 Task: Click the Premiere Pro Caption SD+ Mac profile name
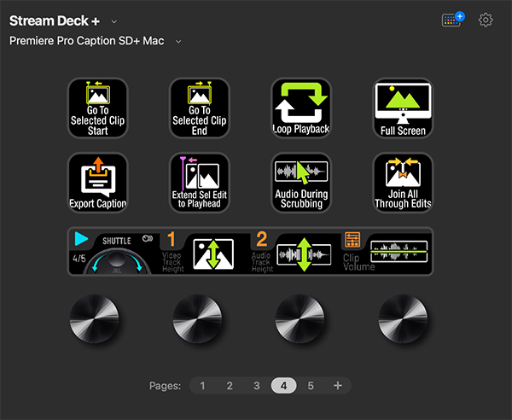tap(86, 41)
